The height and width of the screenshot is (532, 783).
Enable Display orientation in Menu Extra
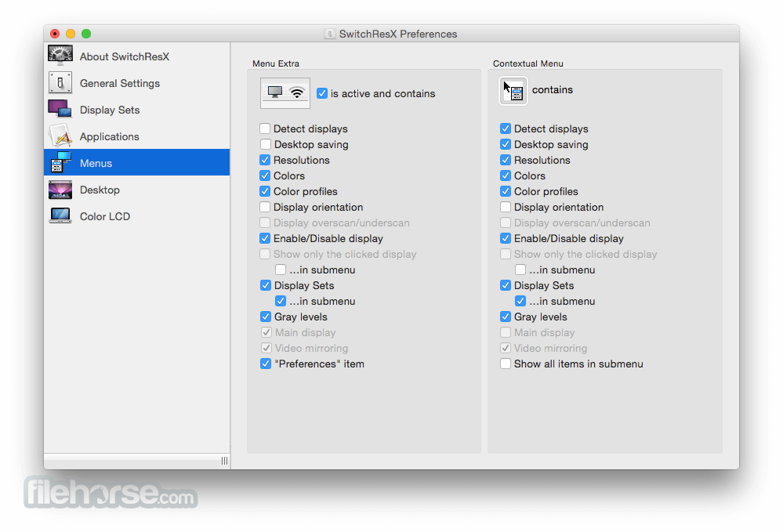pos(265,207)
